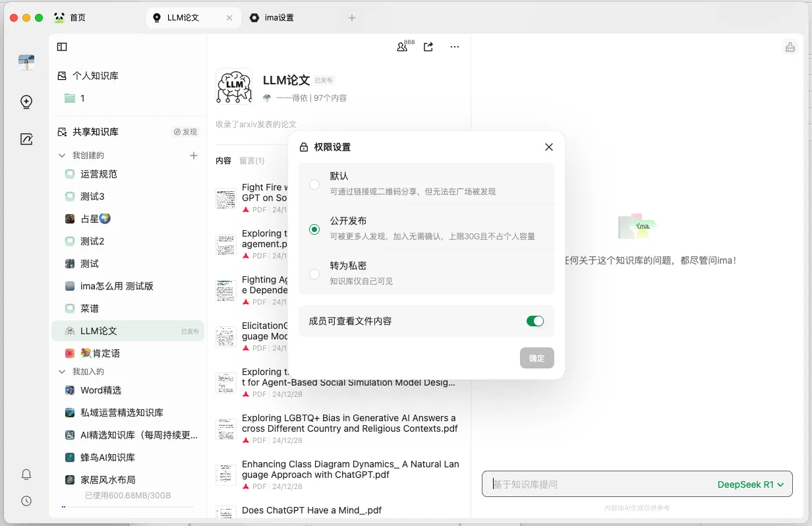
Task: Collapse the 我加入的 section
Action: [x=63, y=372]
